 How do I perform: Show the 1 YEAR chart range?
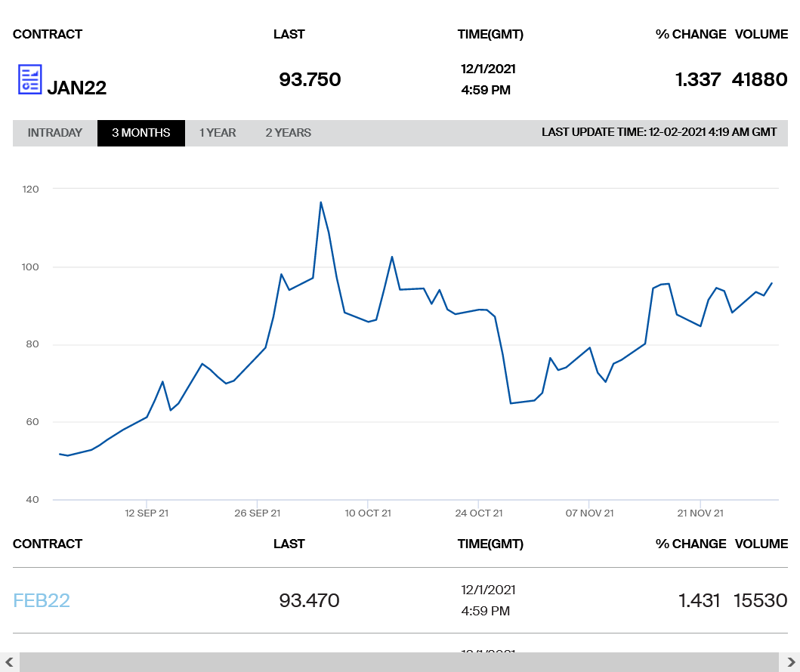click(218, 133)
